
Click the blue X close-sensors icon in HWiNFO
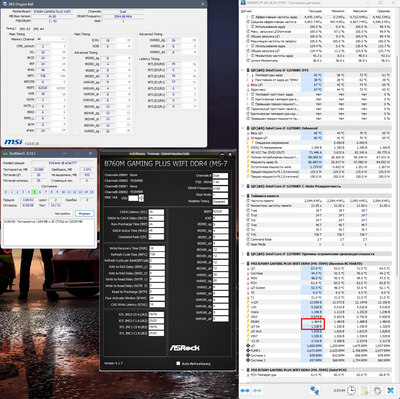390,390
